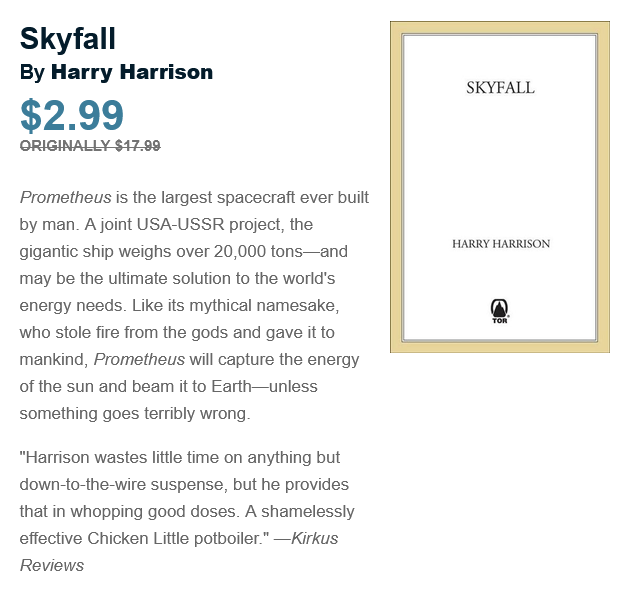This screenshot has height=596, width=633.
Task: Click HARRY HARRISON printed on the cover
Action: [501, 243]
